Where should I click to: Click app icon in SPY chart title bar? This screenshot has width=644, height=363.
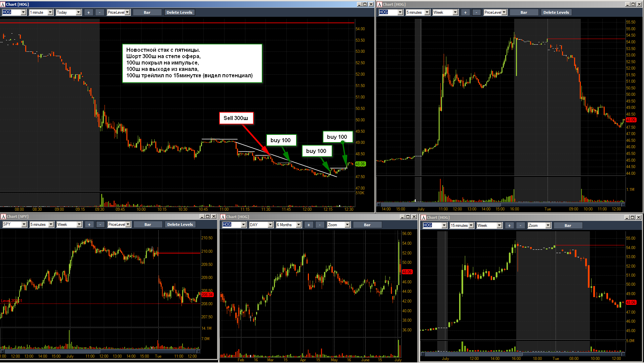click(x=3, y=216)
